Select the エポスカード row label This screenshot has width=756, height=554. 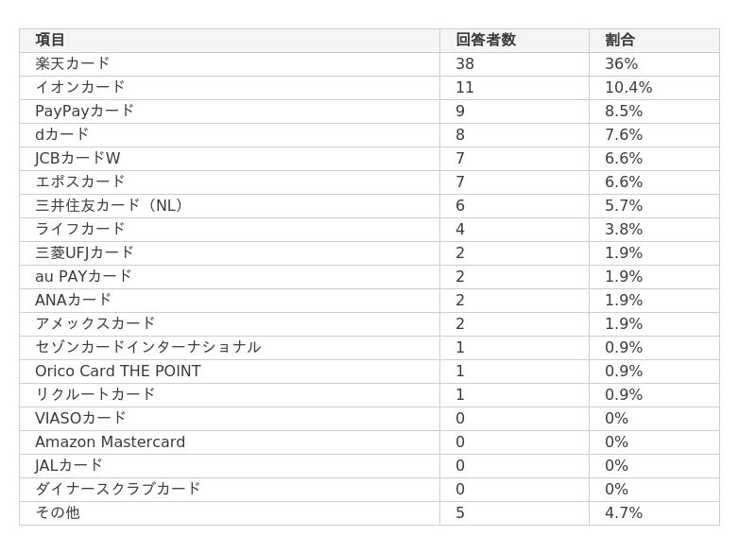(x=80, y=182)
